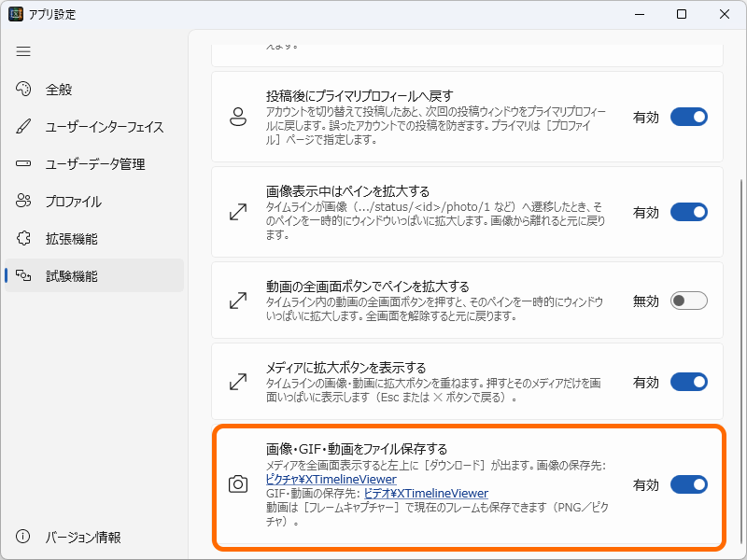Screen dimensions: 747x560
Task: Click the info icon beside バージョン情報
Action: (x=22, y=537)
